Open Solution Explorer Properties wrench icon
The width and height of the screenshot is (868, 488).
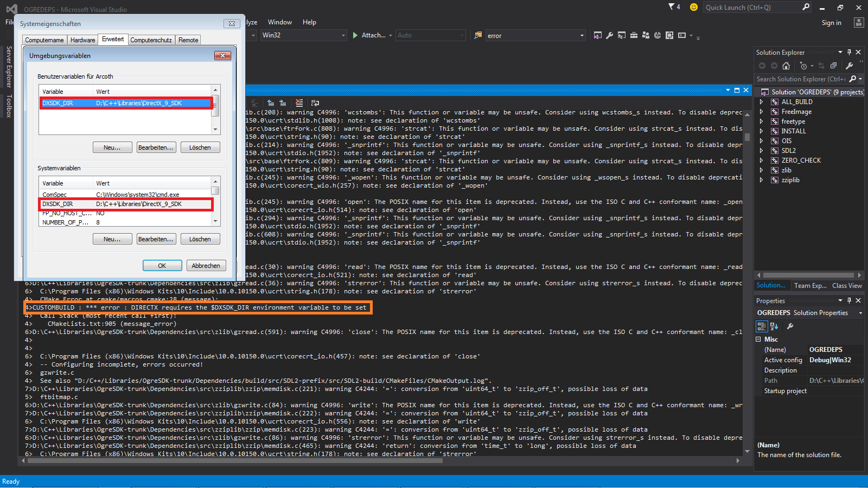click(849, 66)
